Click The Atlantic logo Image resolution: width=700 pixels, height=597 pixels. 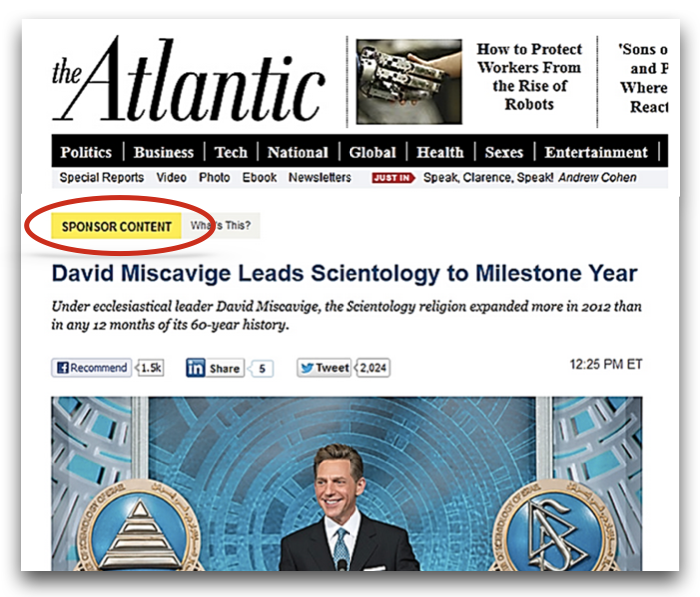coord(188,80)
